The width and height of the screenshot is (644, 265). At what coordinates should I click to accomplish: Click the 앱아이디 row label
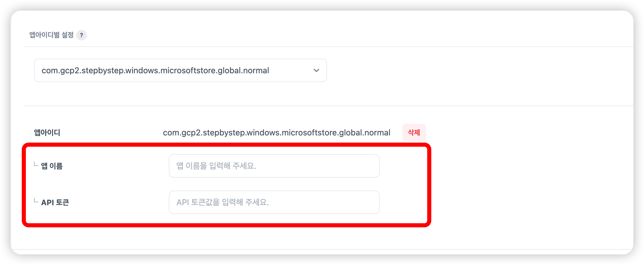tap(47, 132)
